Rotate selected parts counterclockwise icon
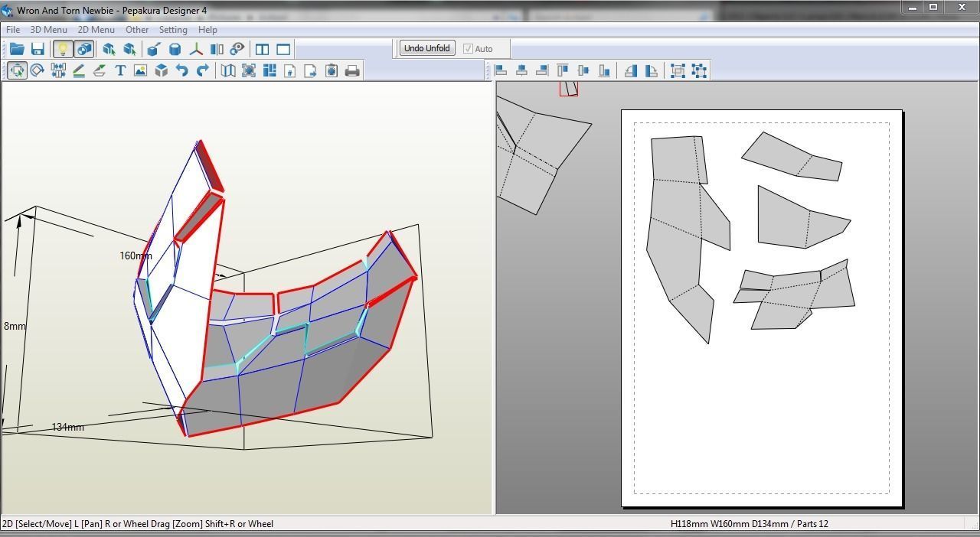 (631, 70)
